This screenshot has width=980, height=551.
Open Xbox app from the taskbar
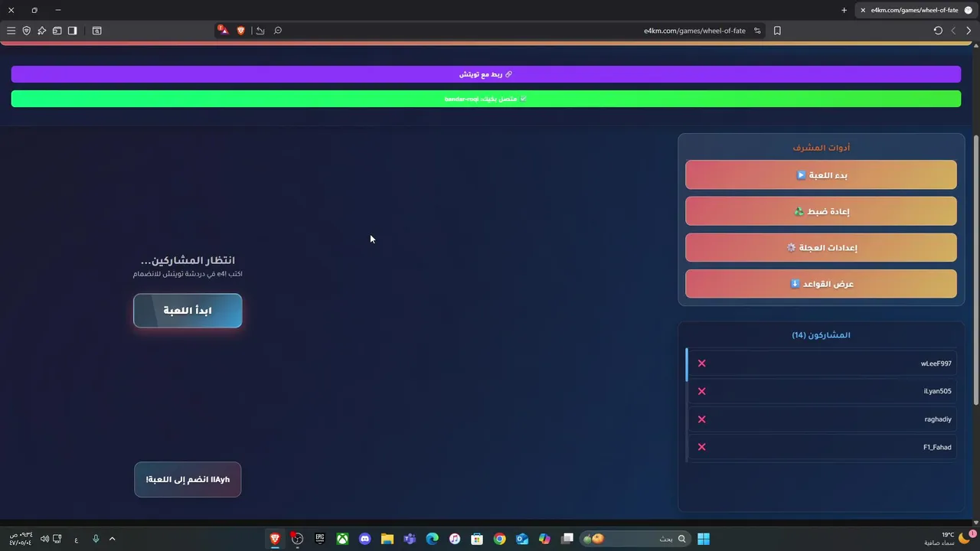tap(342, 539)
